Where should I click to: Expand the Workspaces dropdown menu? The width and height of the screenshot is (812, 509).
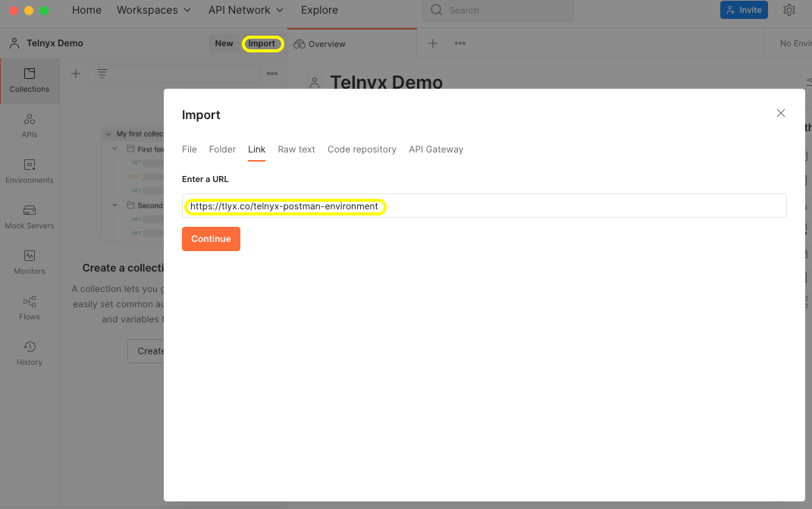click(x=153, y=10)
